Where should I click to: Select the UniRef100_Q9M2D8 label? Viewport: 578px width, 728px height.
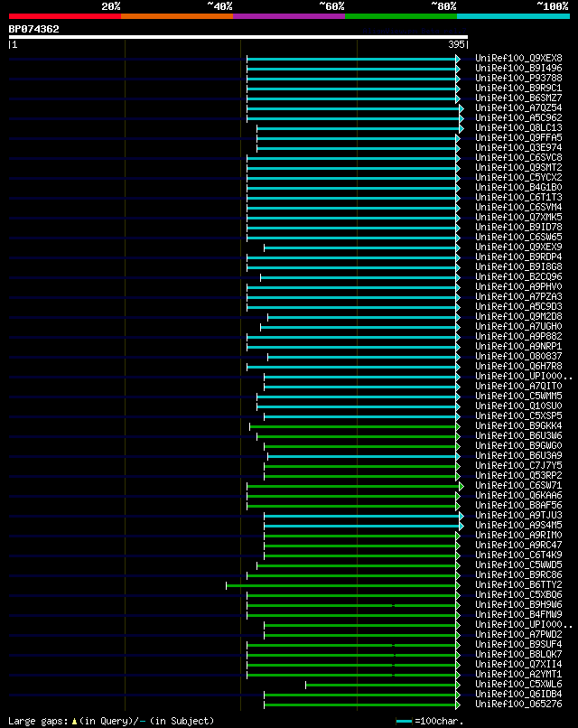pos(518,317)
